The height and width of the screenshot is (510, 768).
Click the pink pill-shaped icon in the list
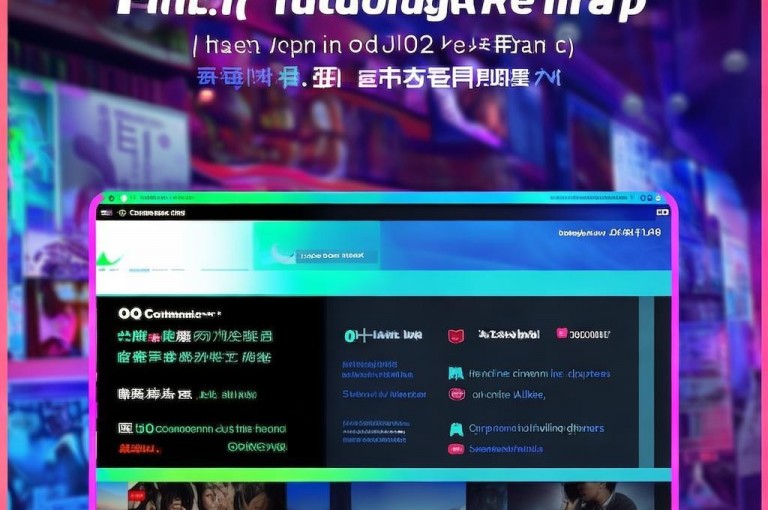456,449
